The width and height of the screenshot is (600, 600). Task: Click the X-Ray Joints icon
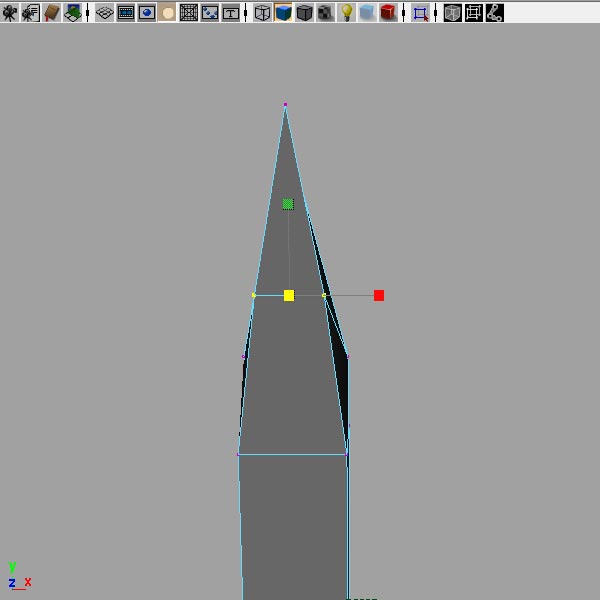[494, 13]
